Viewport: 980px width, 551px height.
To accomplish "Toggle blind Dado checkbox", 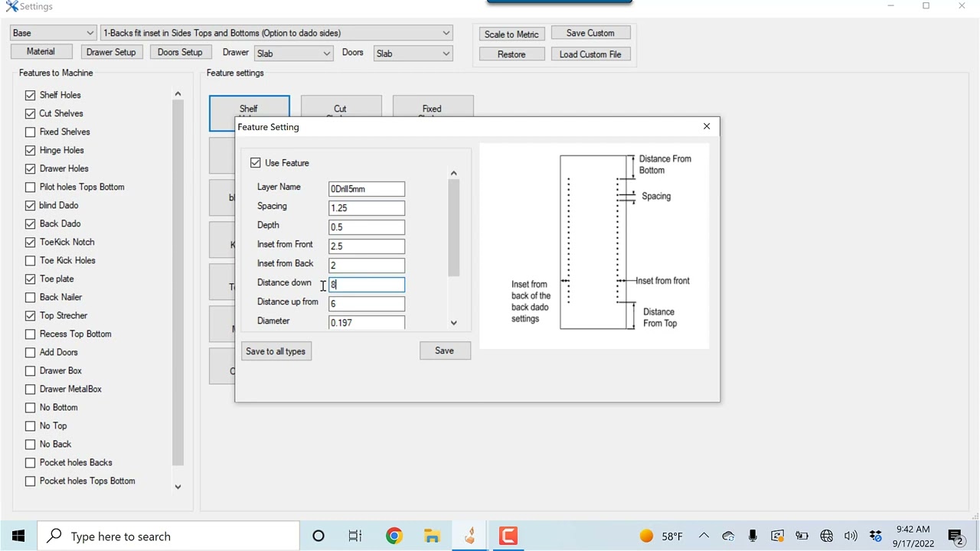I will click(30, 205).
